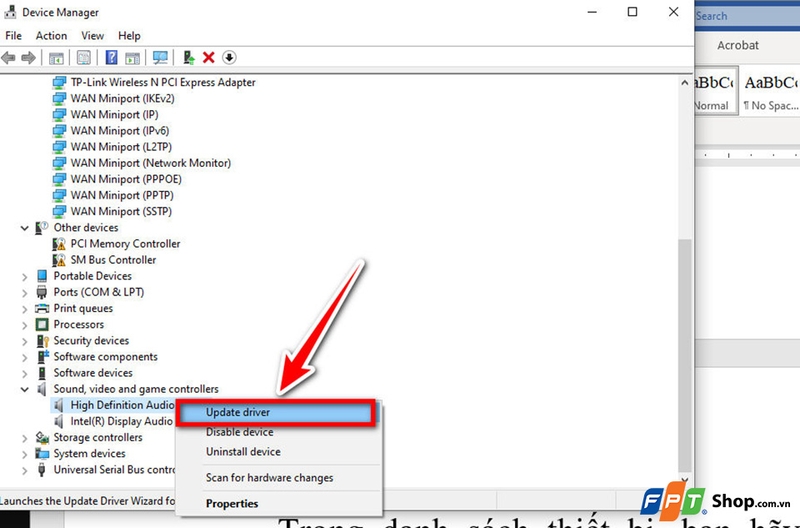Click the Storage controllers icon
The width and height of the screenshot is (800, 528).
click(x=42, y=438)
